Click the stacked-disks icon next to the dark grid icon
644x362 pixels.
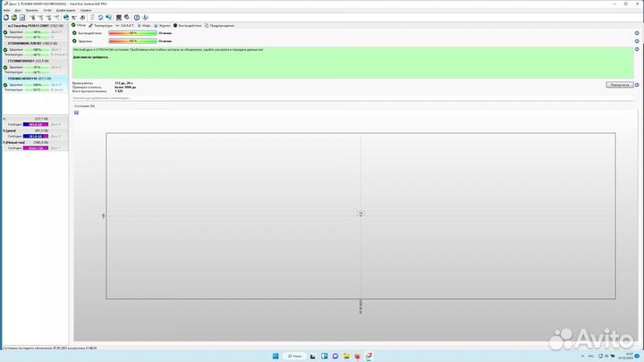click(127, 17)
